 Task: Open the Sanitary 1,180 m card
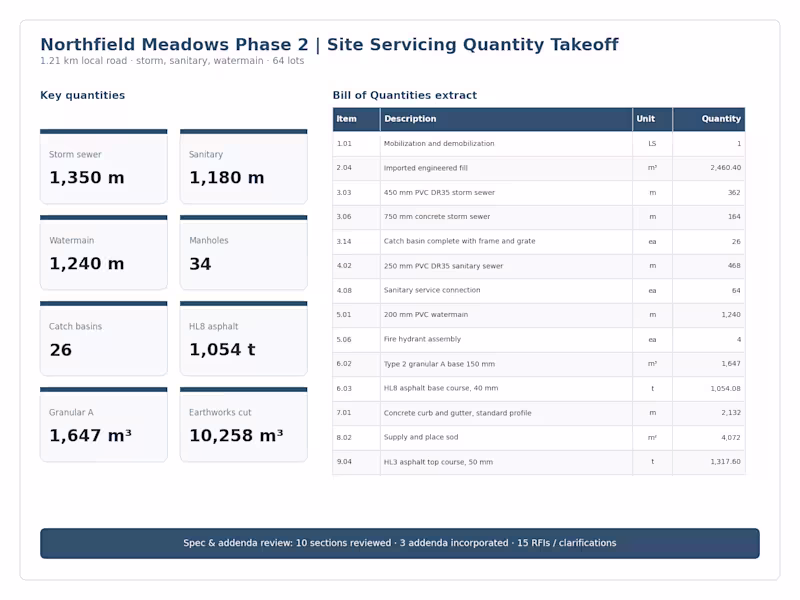(243, 166)
